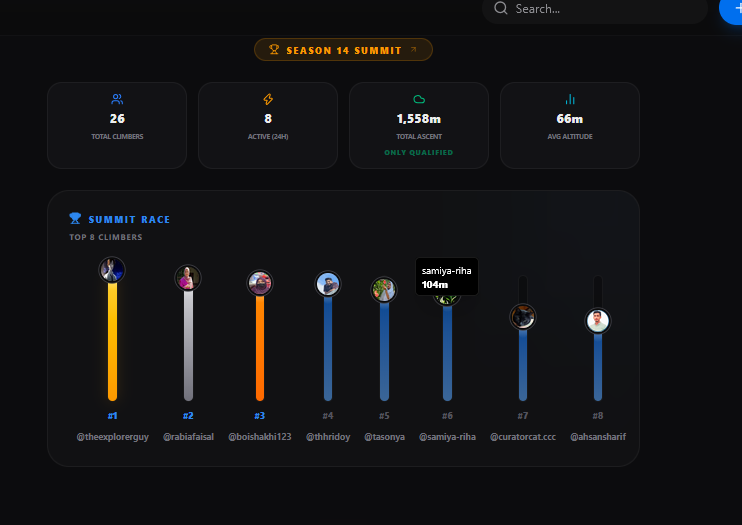The image size is (742, 525).
Task: Click the Search input field
Action: tap(595, 9)
